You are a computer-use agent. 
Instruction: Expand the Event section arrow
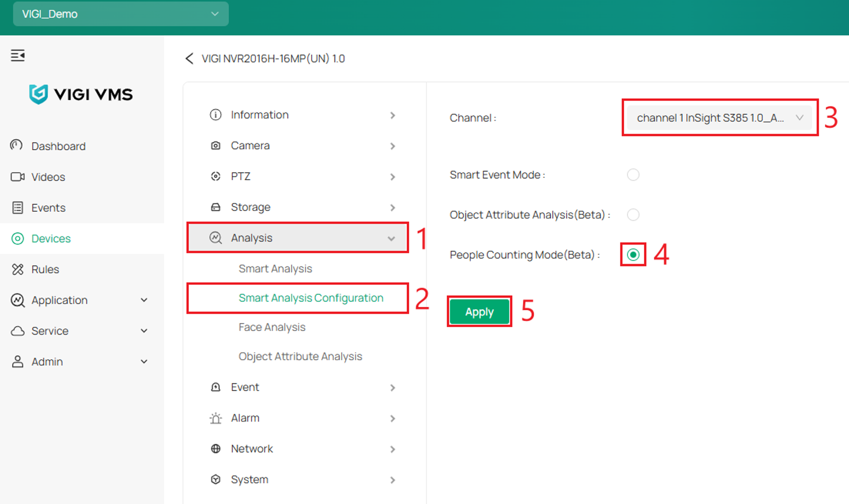click(x=393, y=388)
